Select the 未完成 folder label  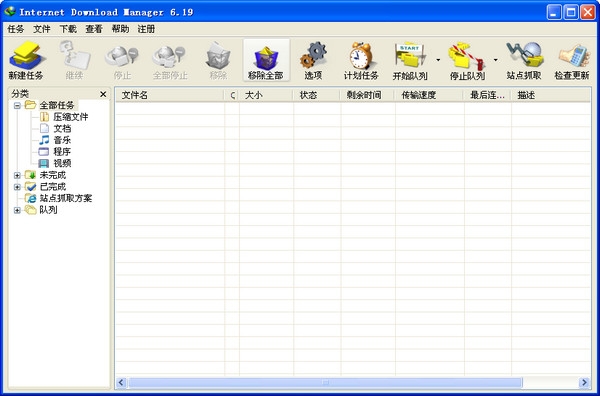pos(53,175)
